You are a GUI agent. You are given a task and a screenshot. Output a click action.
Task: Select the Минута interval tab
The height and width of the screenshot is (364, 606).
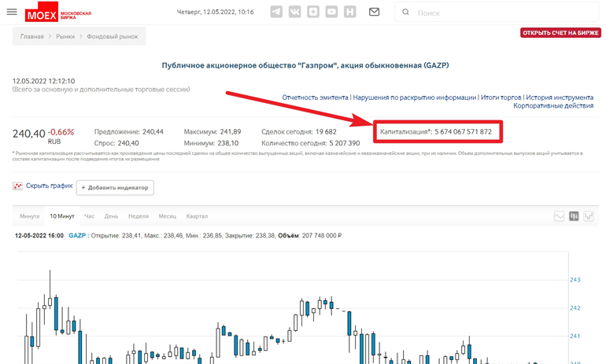tap(30, 216)
